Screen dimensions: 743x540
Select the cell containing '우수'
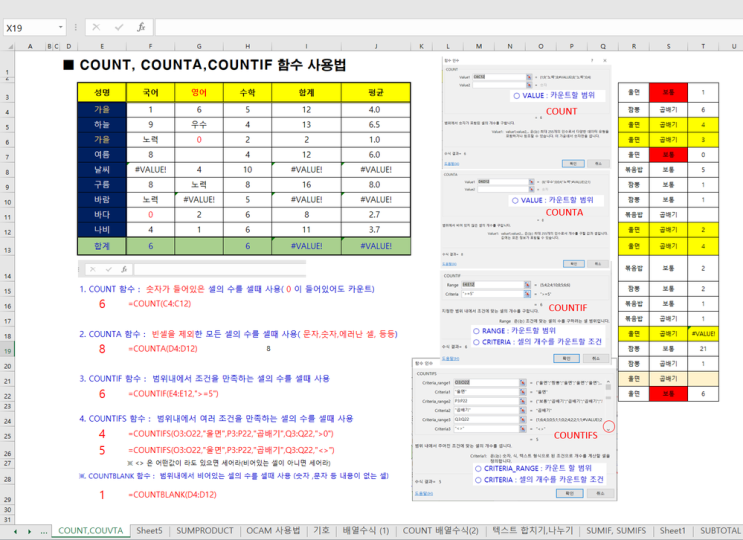click(x=199, y=125)
